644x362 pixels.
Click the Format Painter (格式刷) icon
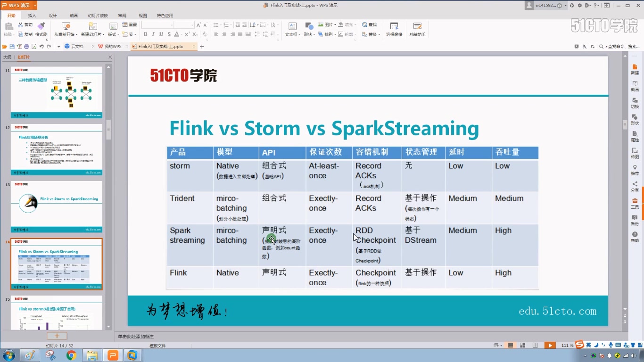(x=41, y=25)
